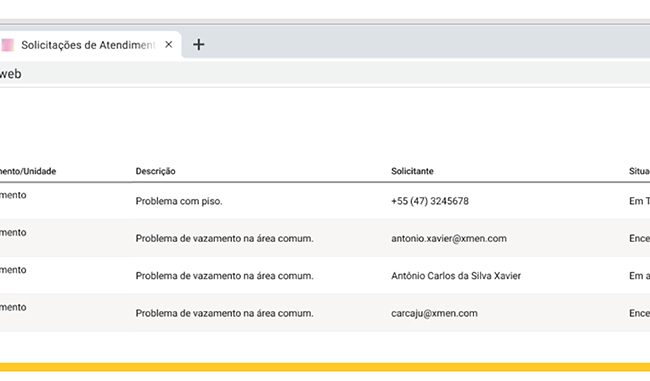Select phone number +55 (47) 3245678
Viewport: 650px width, 381px height.
click(x=430, y=201)
